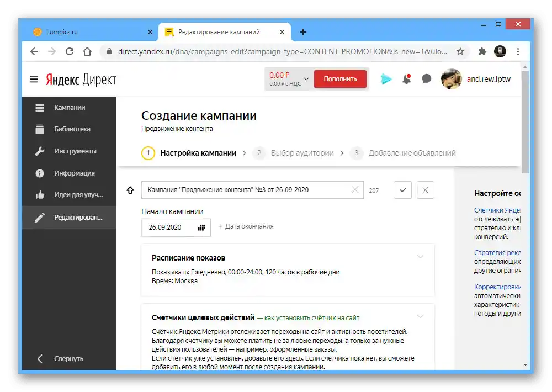The image size is (552, 392).
Task: Click the up-arrow icon left of name field
Action: click(130, 190)
